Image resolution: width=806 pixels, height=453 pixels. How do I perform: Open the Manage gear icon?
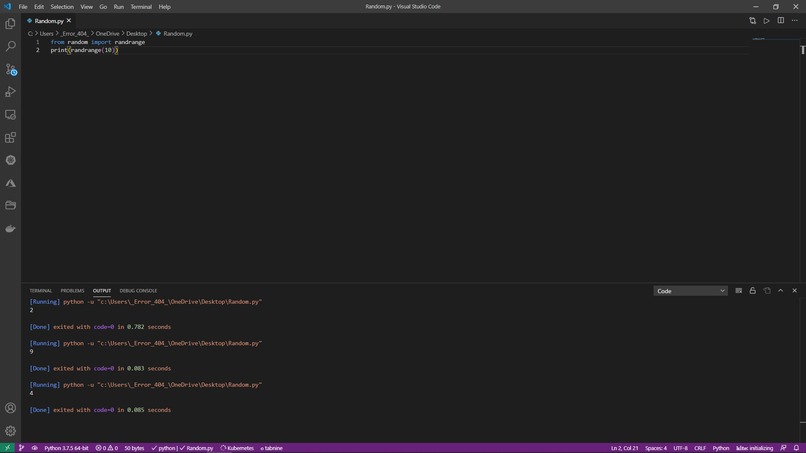click(x=10, y=431)
